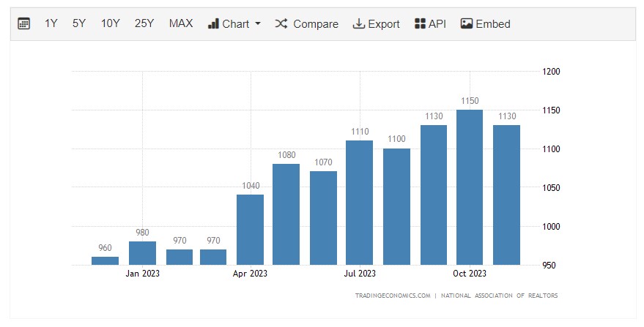Click the Export download icon
The height and width of the screenshot is (327, 644).
[x=359, y=23]
